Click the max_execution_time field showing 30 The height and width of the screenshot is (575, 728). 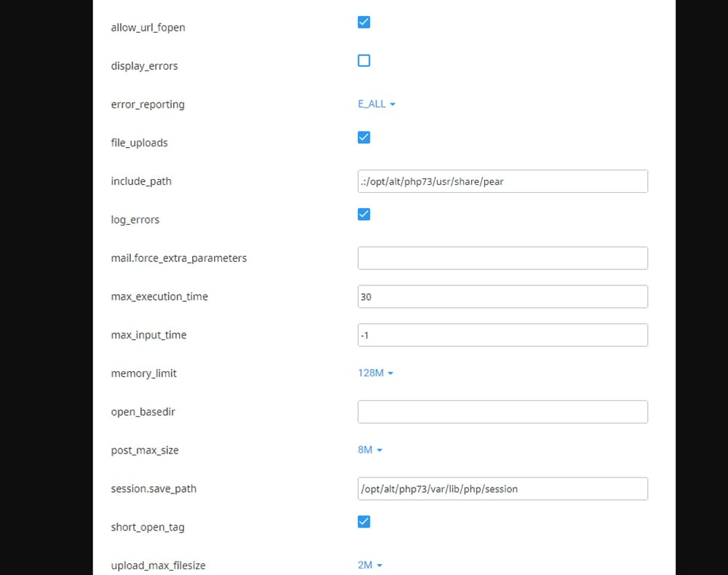(x=503, y=296)
